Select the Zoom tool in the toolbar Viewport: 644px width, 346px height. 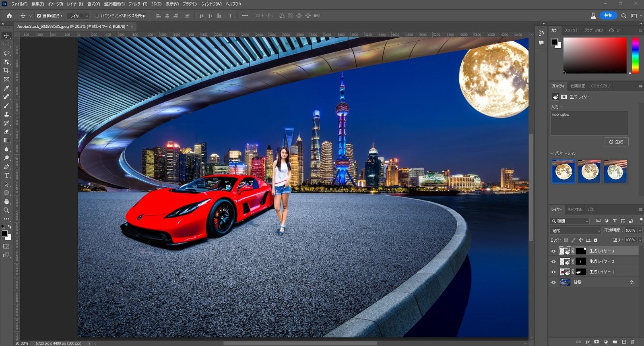[x=6, y=210]
